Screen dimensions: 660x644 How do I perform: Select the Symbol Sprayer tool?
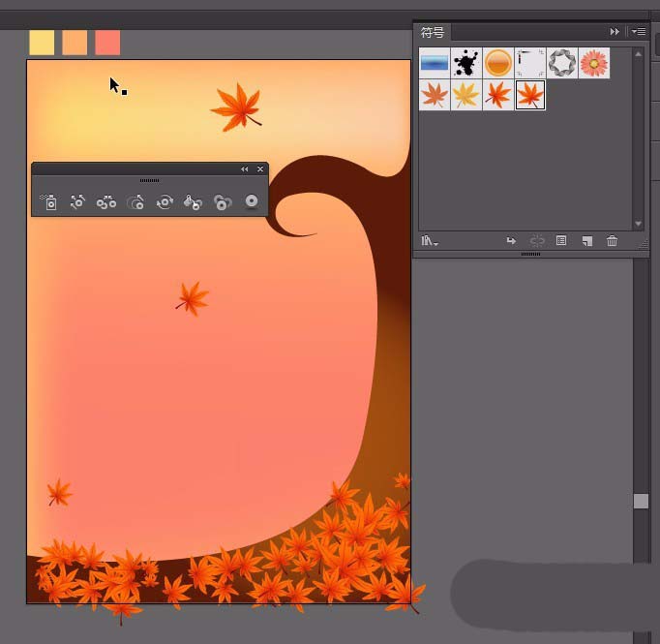(x=48, y=201)
